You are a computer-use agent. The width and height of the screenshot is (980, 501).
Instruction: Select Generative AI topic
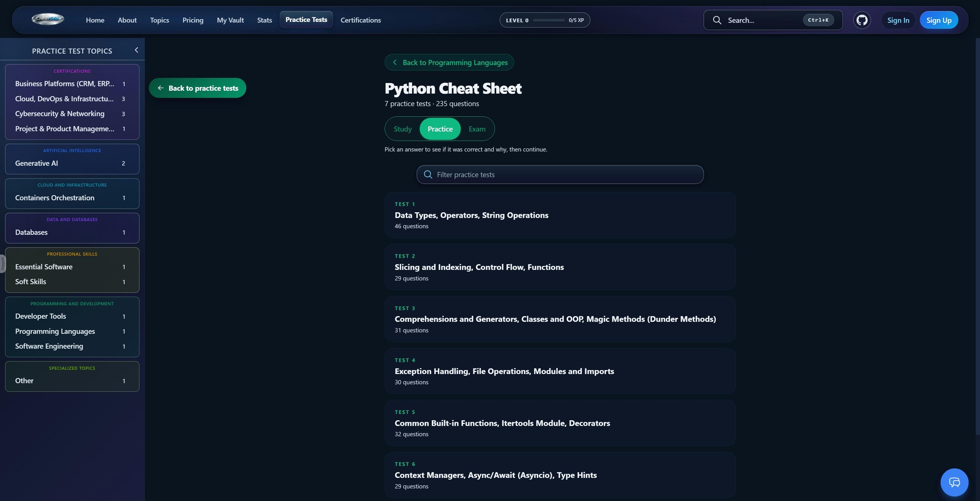(72, 163)
